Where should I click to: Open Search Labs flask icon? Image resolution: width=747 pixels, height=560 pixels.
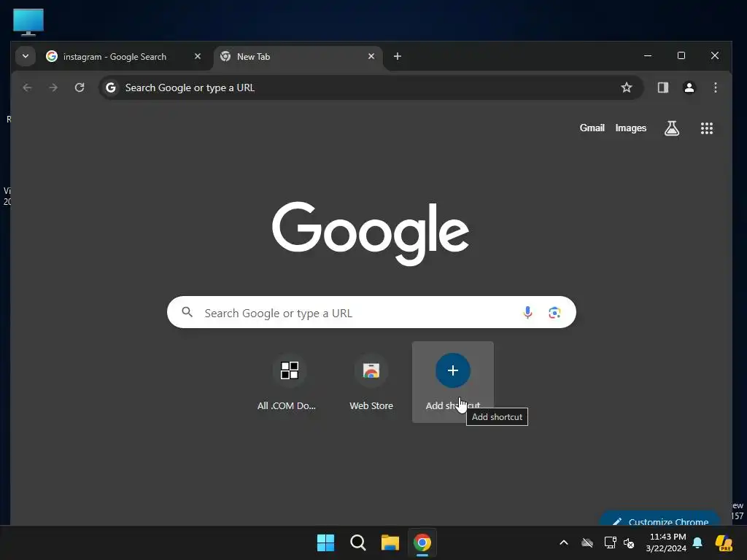tap(672, 128)
